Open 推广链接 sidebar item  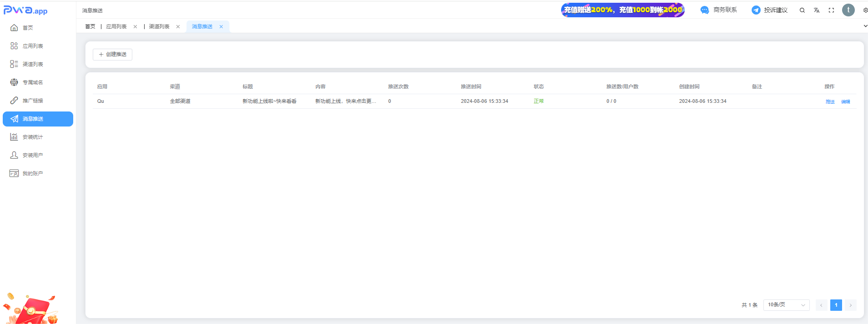[x=33, y=101]
